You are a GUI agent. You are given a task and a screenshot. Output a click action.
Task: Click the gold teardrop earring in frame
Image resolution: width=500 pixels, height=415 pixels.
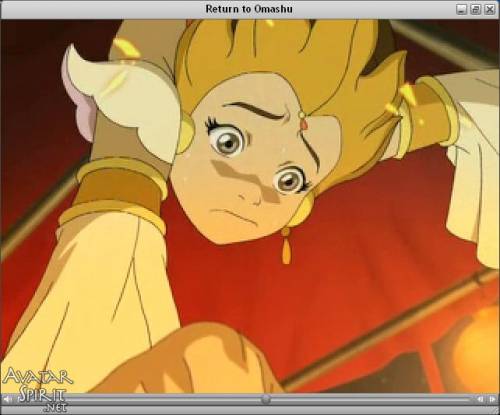(x=286, y=246)
